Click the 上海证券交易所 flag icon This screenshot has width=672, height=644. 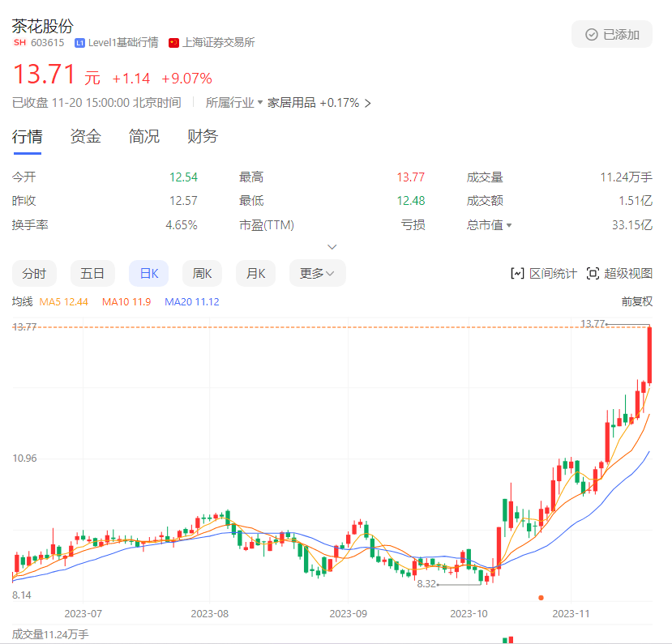[174, 43]
